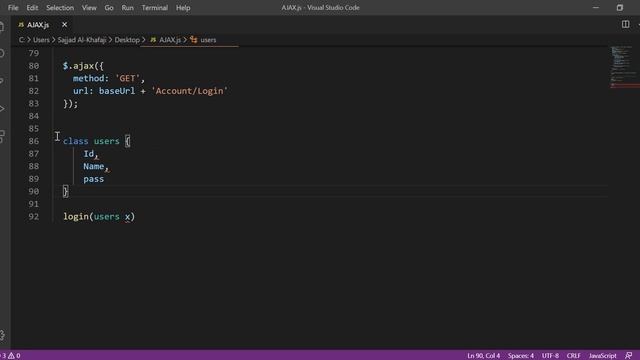Open the Terminal menu

point(155,8)
